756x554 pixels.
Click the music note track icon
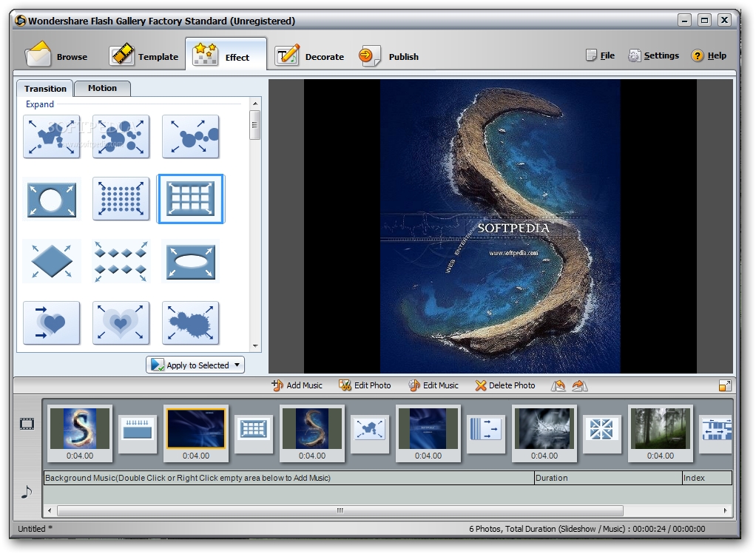(27, 493)
